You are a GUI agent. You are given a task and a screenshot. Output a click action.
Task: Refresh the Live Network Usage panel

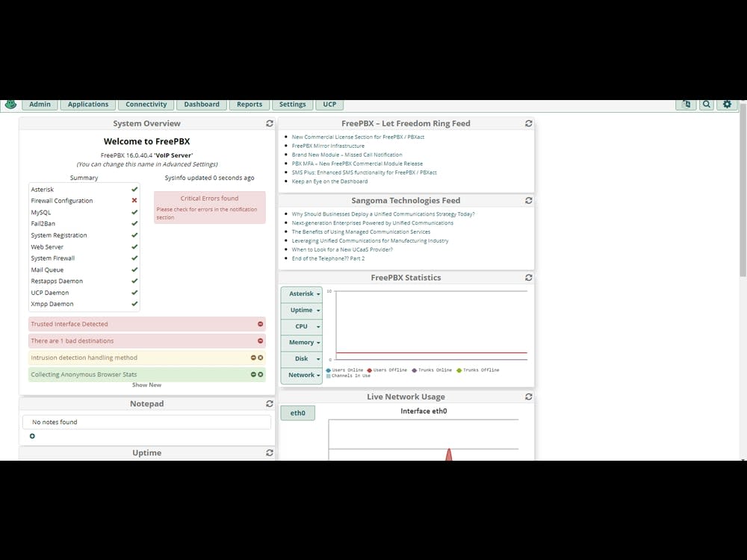pos(529,396)
